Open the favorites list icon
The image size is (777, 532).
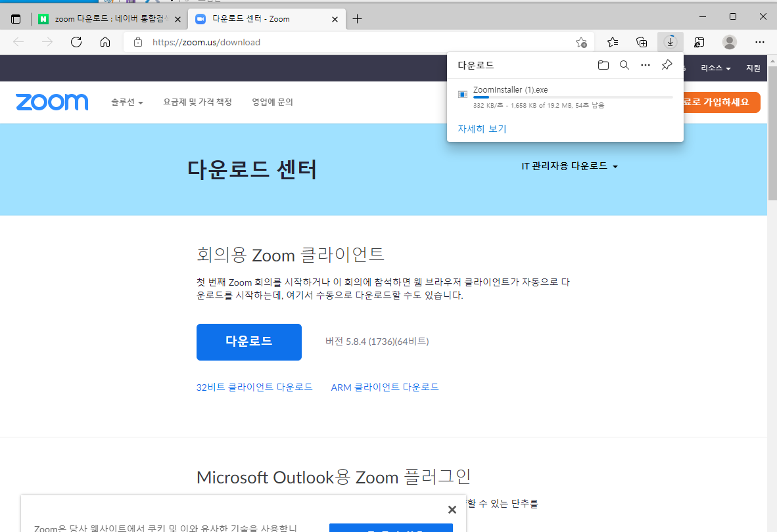(613, 42)
